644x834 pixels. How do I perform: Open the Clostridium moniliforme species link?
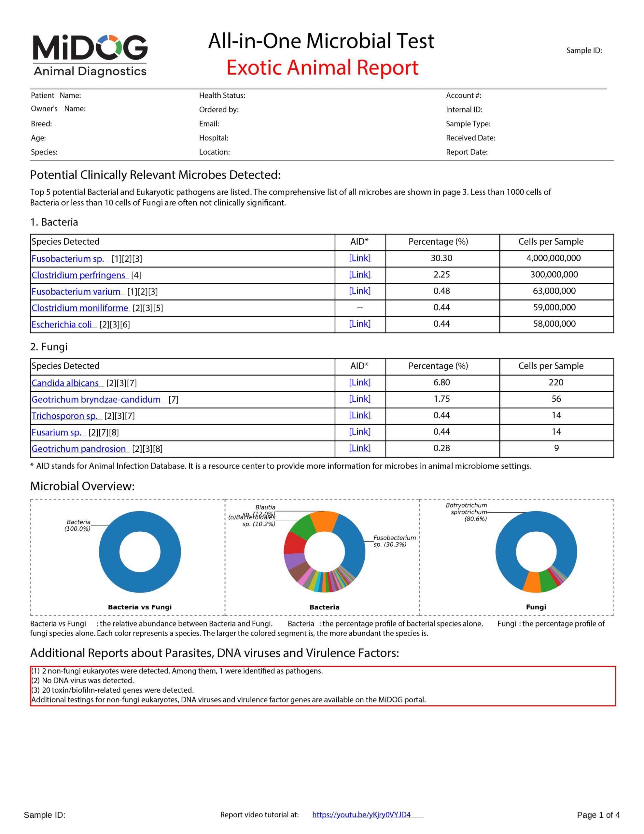[80, 308]
